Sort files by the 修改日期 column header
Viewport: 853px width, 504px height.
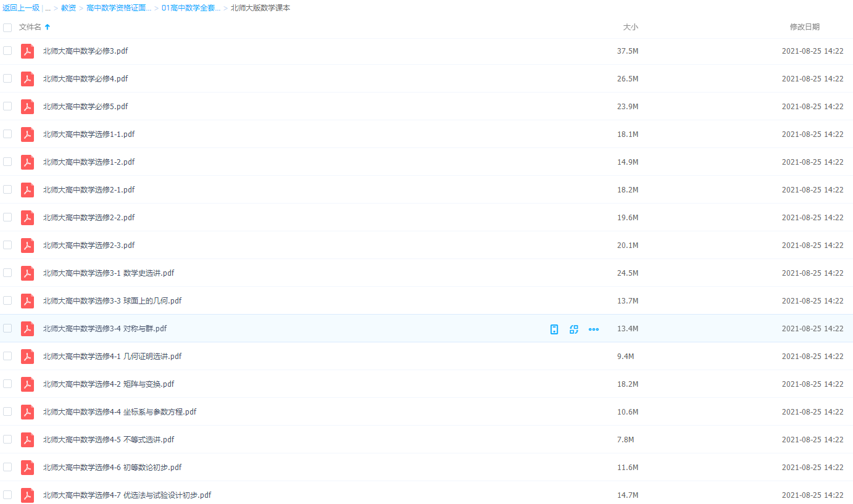click(804, 27)
